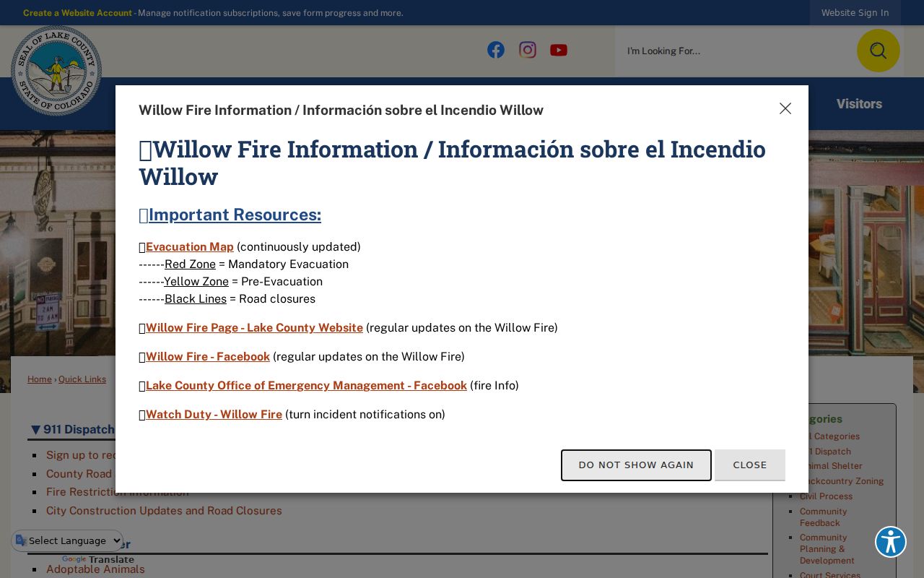Open the Evacuation Map link
The height and width of the screenshot is (578, 924).
190,247
